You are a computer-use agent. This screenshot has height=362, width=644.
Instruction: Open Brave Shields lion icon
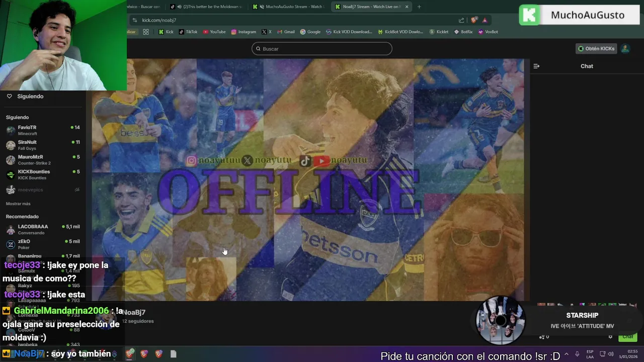click(474, 20)
